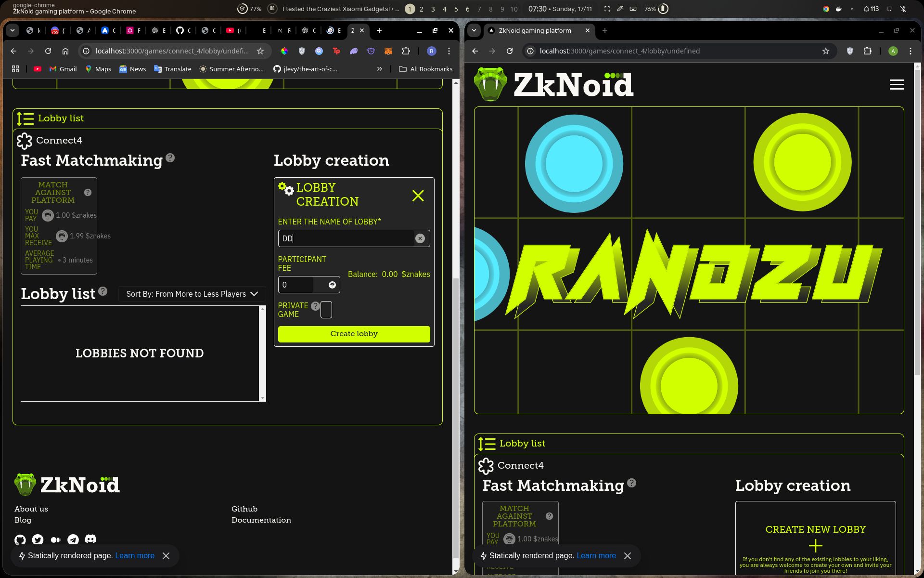Viewport: 924px width, 578px height.
Task: Switch to the GitHub tab in left window
Action: point(183,30)
